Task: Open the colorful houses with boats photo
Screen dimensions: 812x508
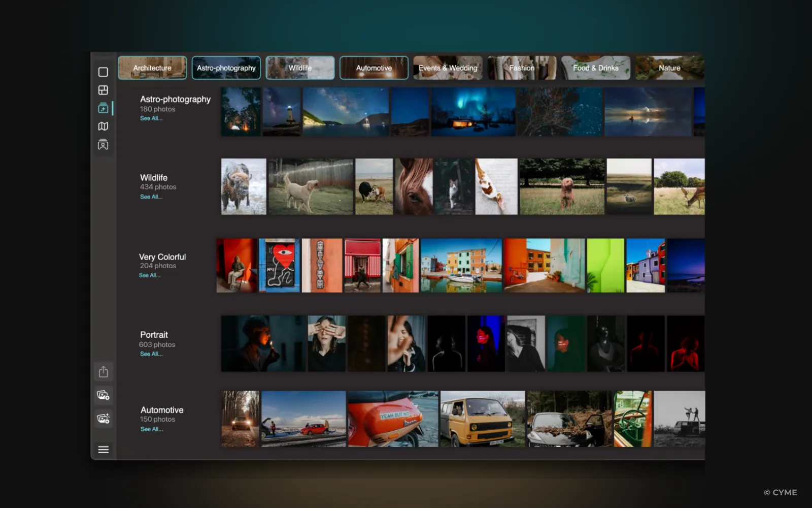Action: coord(461,265)
